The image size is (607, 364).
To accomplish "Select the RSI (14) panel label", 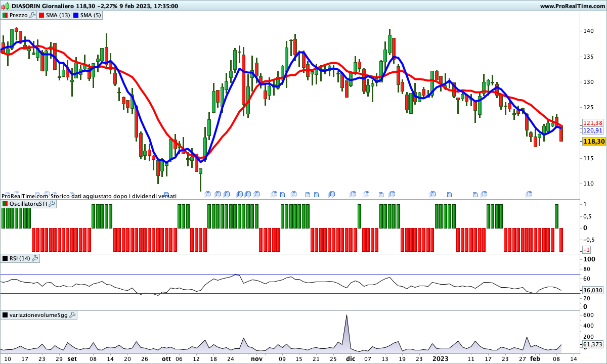I will pos(20,258).
